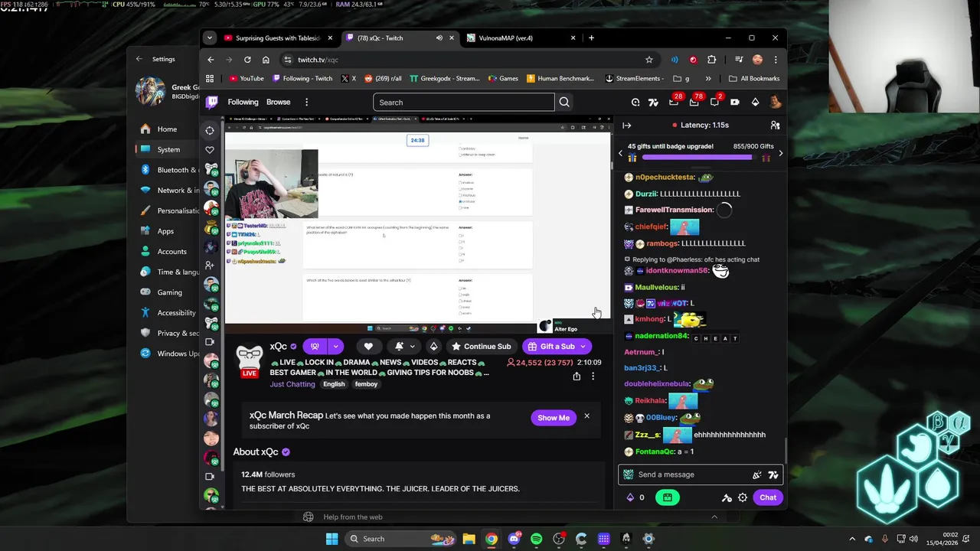Click Show Me on the March Recap

click(x=554, y=418)
